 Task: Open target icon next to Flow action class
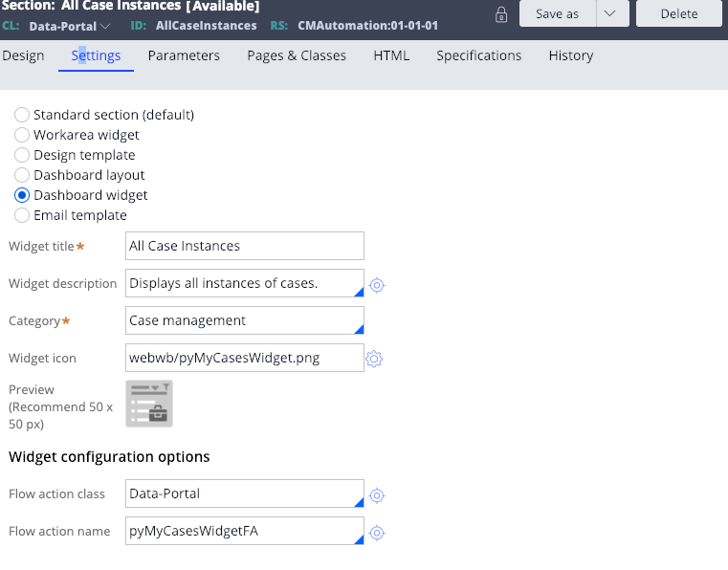tap(377, 495)
